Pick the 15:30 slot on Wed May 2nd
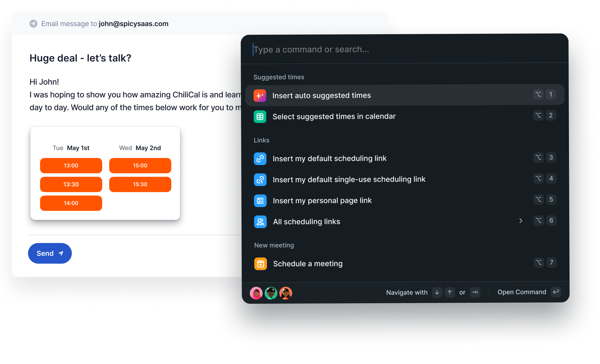 140,184
